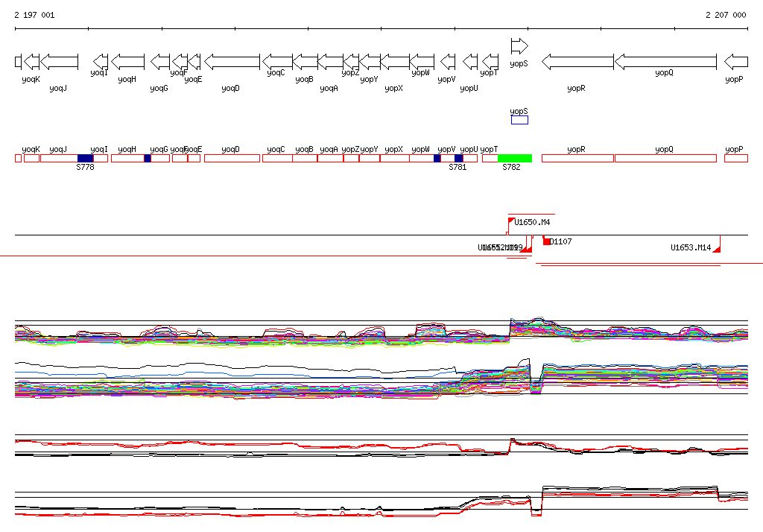Select the yopV gene arrow
The height and width of the screenshot is (532, 763).
(x=448, y=62)
